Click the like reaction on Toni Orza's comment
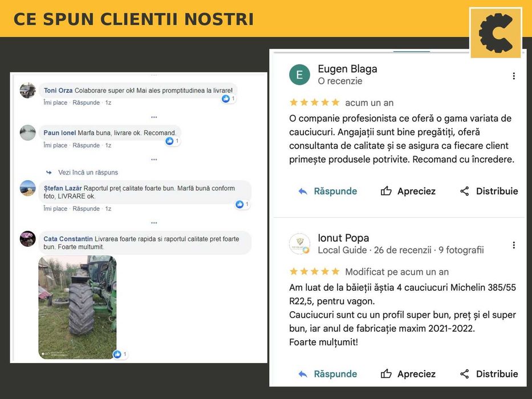The width and height of the screenshot is (532, 399). pyautogui.click(x=226, y=99)
